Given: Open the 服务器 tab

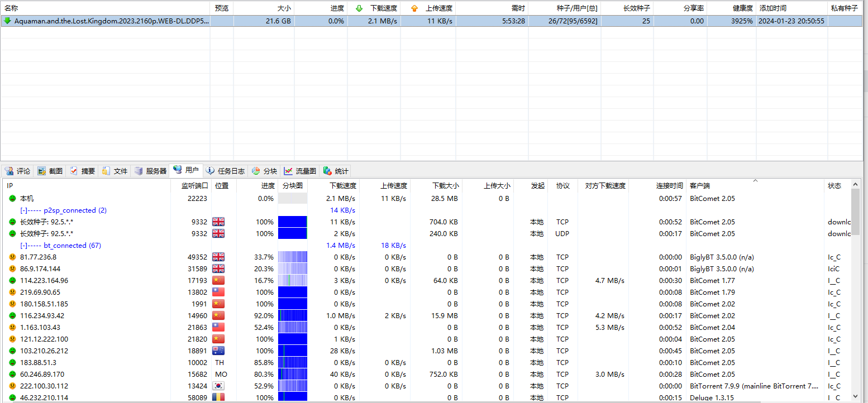Looking at the screenshot, I should 150,171.
